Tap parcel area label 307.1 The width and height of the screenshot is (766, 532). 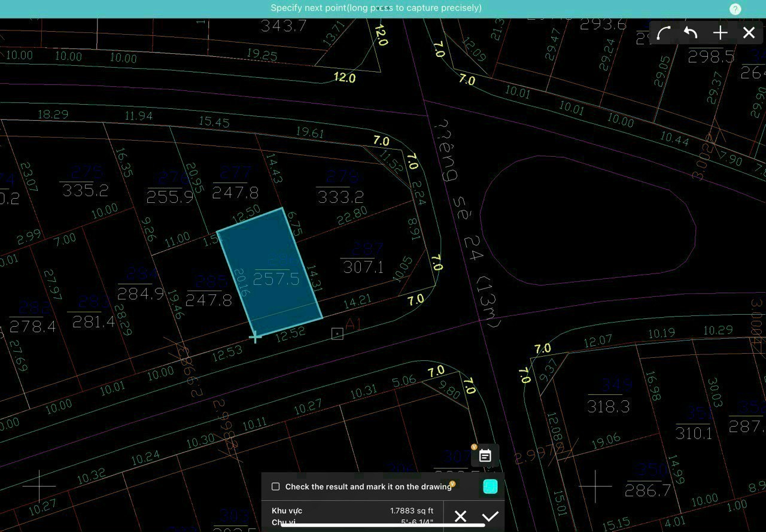coord(363,266)
